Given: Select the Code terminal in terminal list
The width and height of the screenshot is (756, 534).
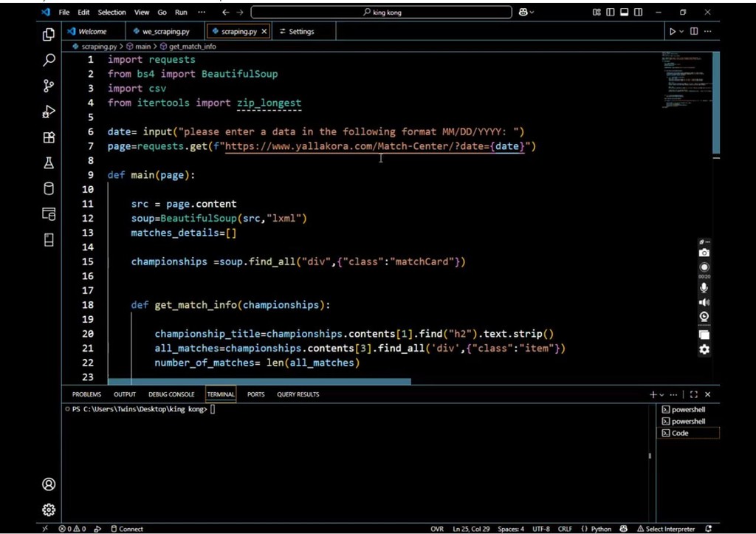Looking at the screenshot, I should pos(680,433).
